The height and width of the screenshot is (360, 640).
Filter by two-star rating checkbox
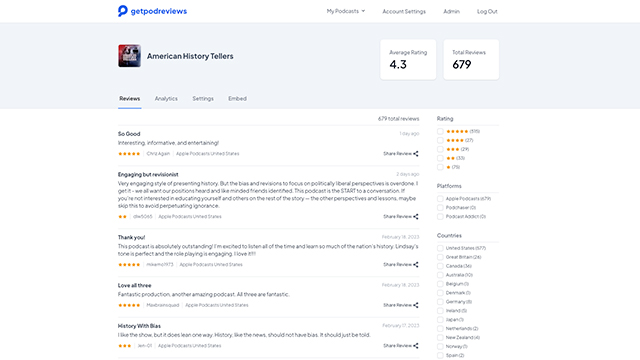tap(440, 158)
